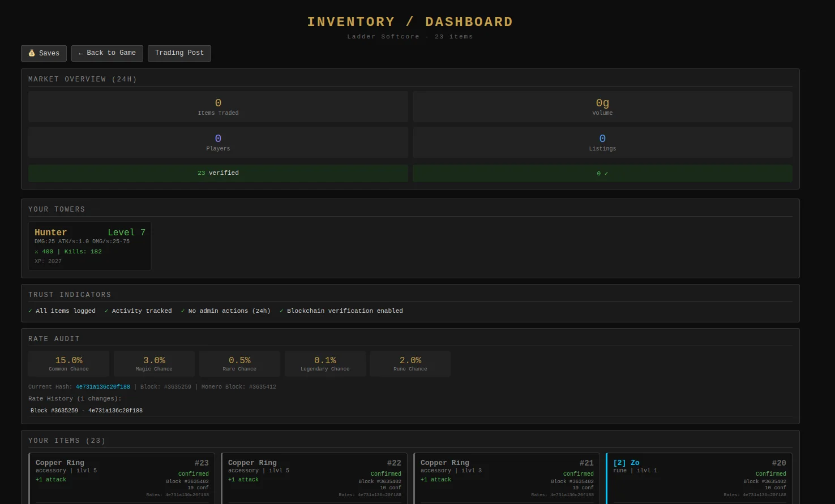Open Copper Ring item #22
The width and height of the screenshot is (835, 504).
(314, 478)
